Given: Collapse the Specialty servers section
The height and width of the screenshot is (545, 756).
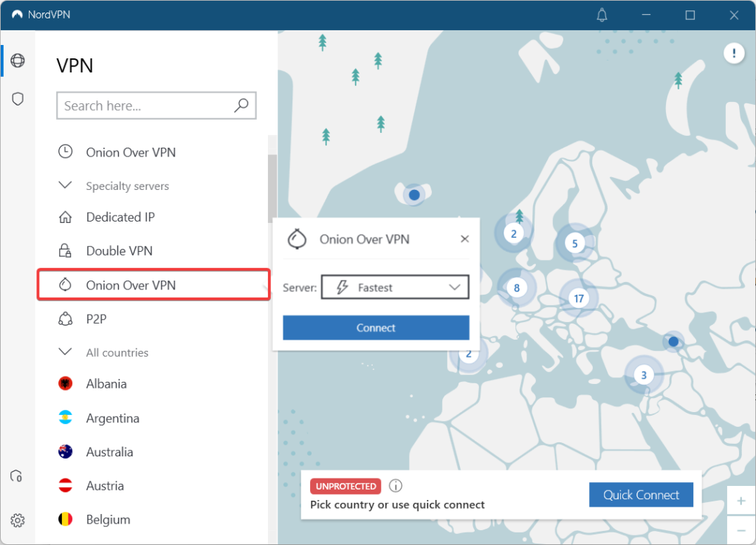Looking at the screenshot, I should [x=65, y=185].
